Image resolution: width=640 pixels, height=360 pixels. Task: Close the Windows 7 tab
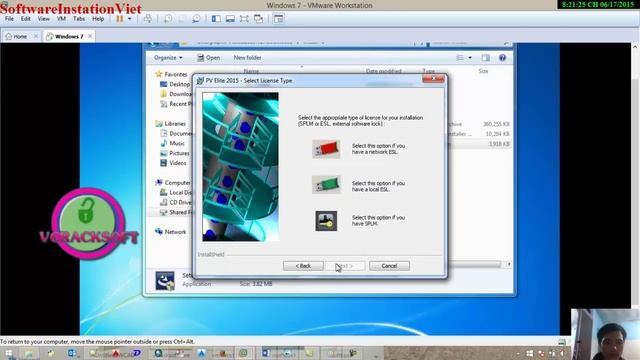[x=90, y=36]
